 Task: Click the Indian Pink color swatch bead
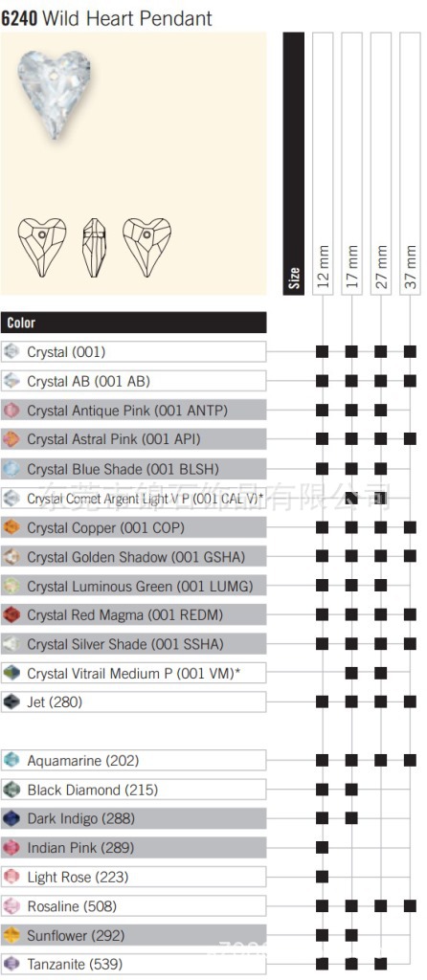tap(11, 848)
